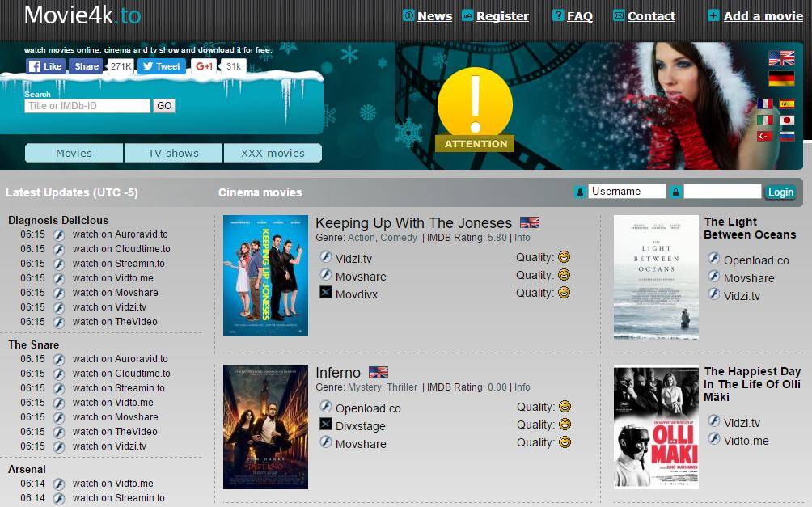Viewport: 812px width, 507px height.
Task: Click the lock icon beside password field
Action: (675, 192)
